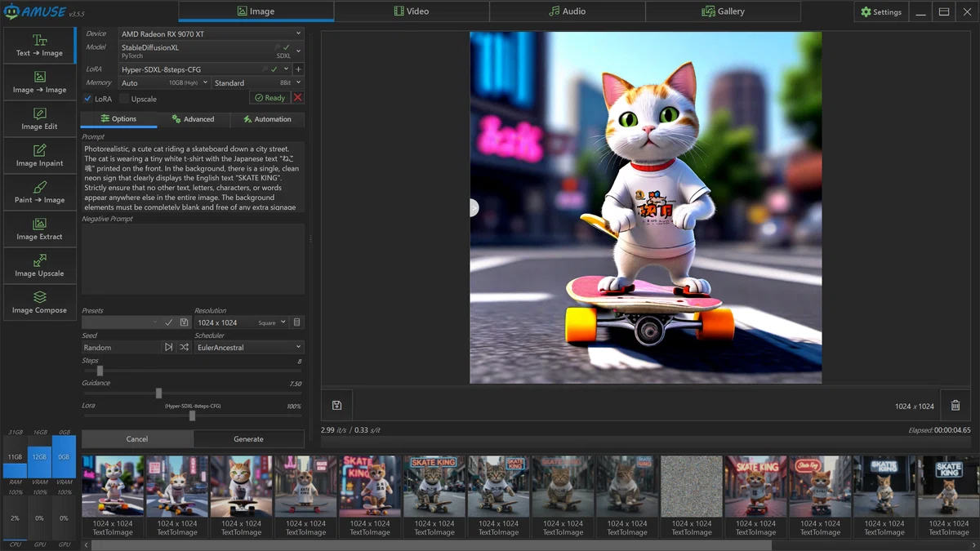Switch to the Audio tab
This screenshot has height=551, width=980.
(x=567, y=11)
